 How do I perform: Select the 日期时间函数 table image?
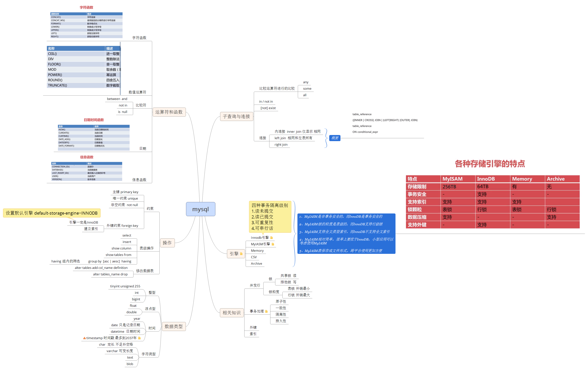point(94,134)
